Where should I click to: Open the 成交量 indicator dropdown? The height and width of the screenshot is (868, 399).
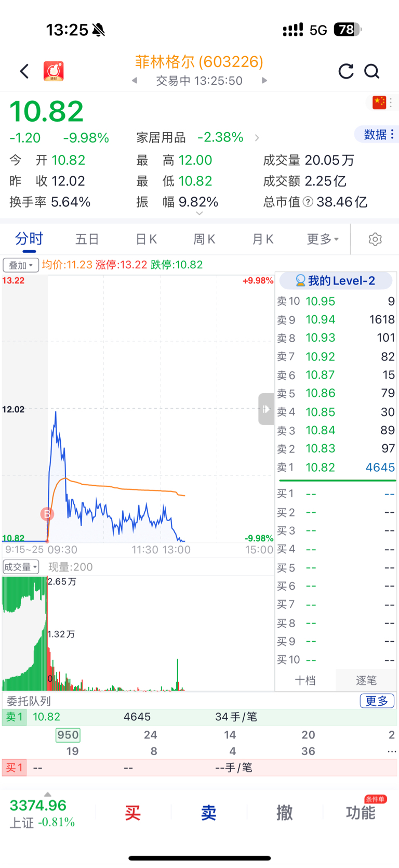coord(21,567)
